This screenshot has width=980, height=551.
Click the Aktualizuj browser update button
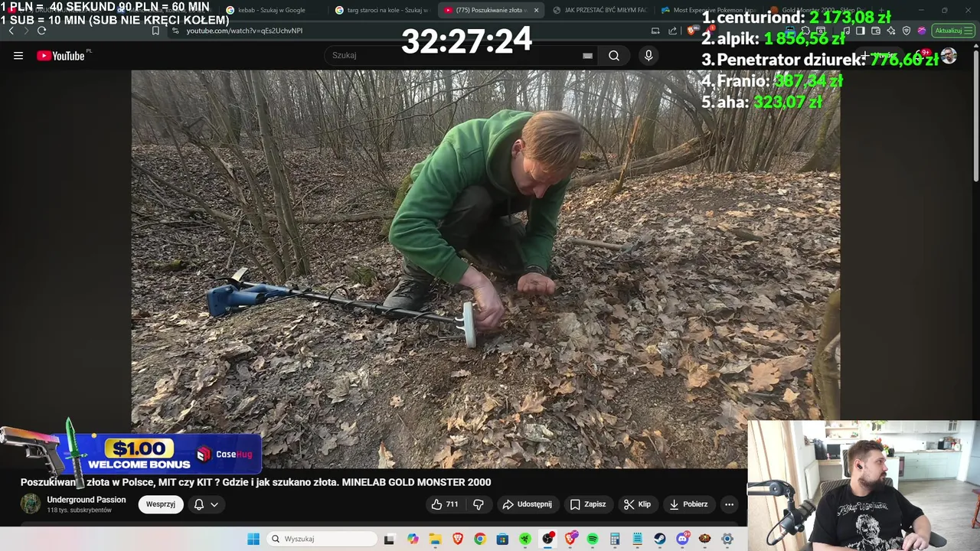pyautogui.click(x=952, y=31)
